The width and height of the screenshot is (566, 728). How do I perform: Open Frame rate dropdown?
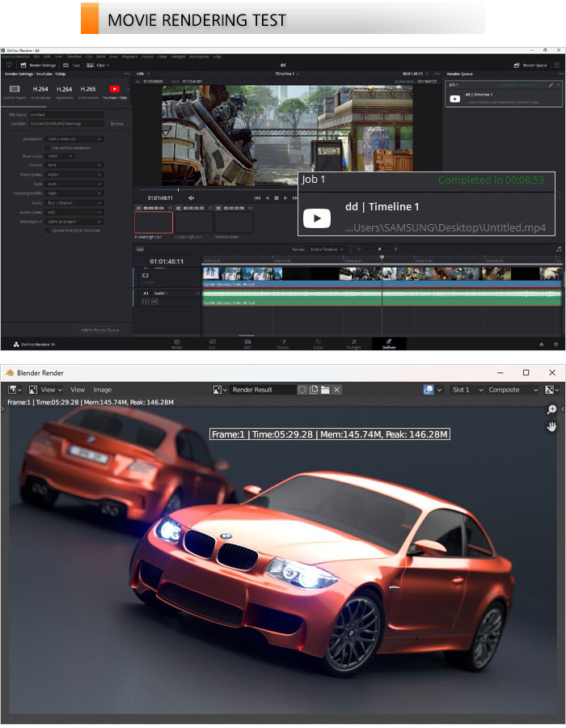pyautogui.click(x=61, y=156)
